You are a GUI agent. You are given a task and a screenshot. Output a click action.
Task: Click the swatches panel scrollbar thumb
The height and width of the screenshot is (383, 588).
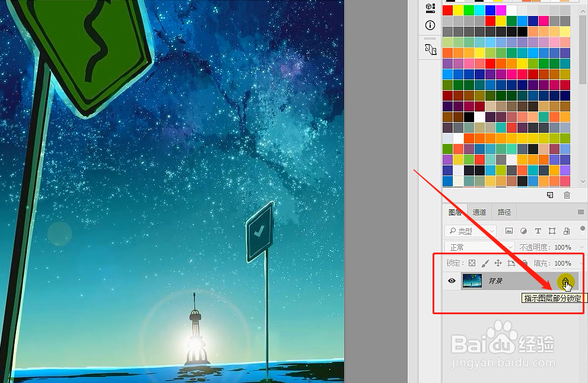point(583,49)
